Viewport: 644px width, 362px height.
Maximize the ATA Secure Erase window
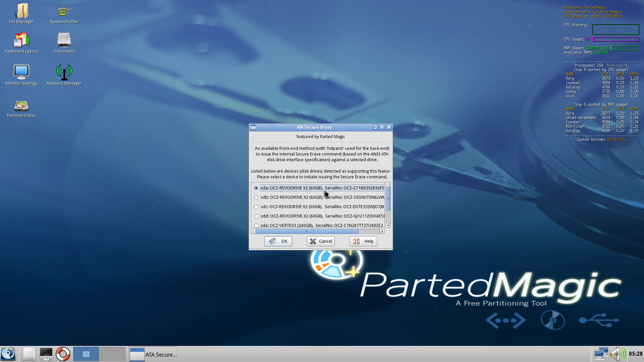pyautogui.click(x=382, y=127)
